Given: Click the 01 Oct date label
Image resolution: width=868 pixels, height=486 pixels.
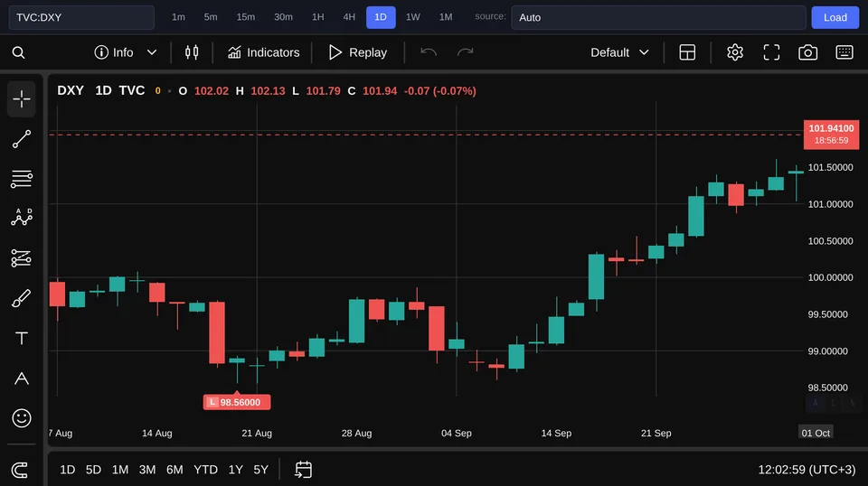Looking at the screenshot, I should 816,433.
